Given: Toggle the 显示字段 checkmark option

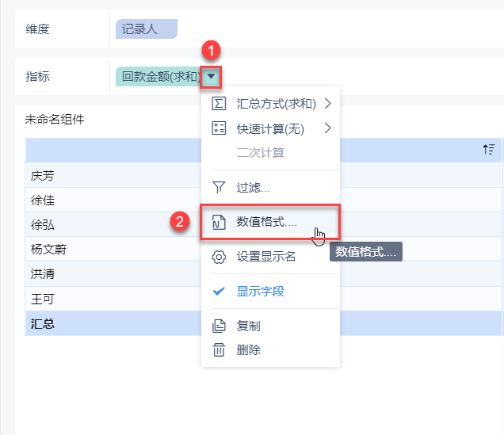Looking at the screenshot, I should (260, 291).
